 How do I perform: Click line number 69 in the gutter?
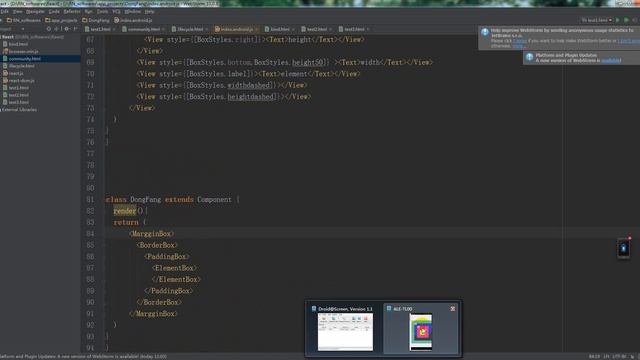(90, 62)
